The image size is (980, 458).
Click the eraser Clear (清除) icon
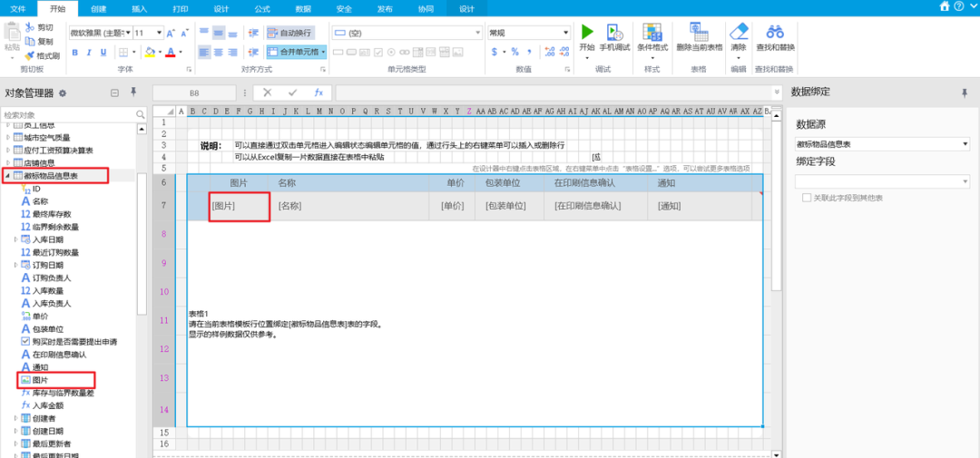point(739,32)
